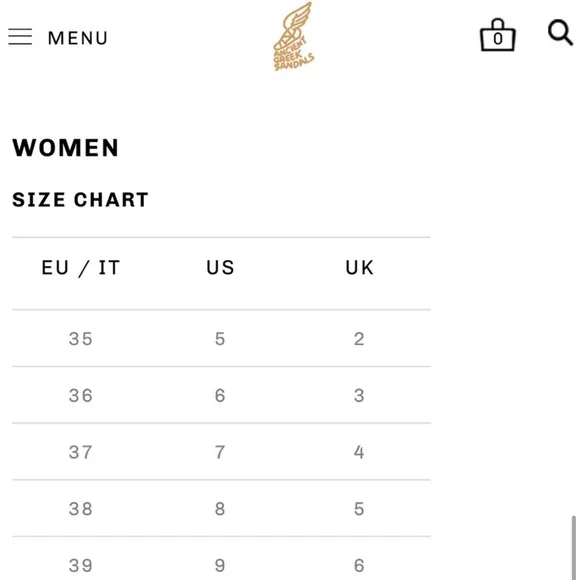Select the US column header
The width and height of the screenshot is (580, 580).
tap(220, 267)
